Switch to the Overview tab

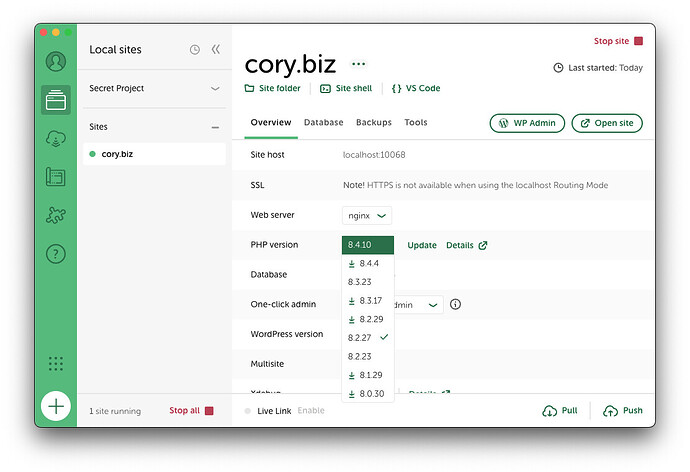coord(271,123)
